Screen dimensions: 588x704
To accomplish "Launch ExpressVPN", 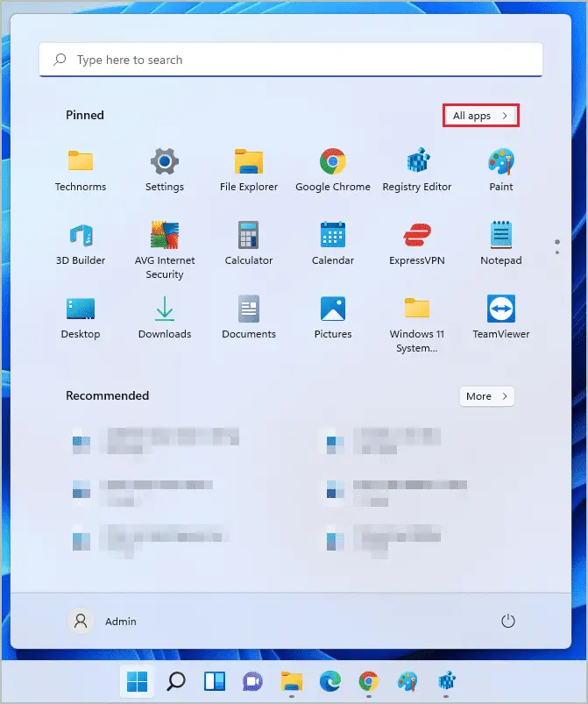I will 417,244.
